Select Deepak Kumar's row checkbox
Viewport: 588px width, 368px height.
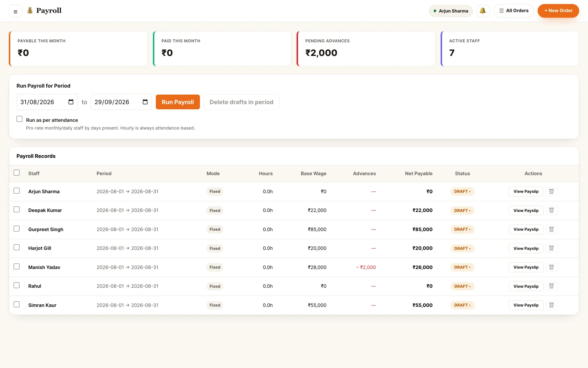pyautogui.click(x=17, y=209)
